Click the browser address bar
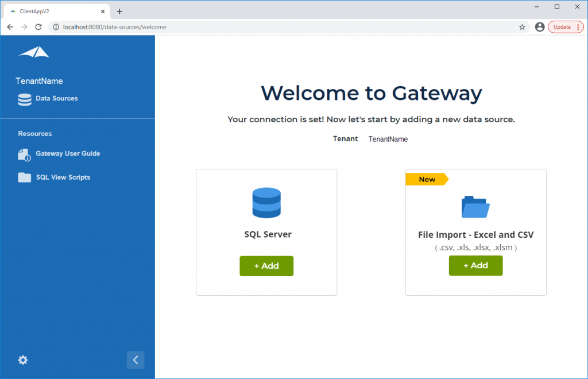 coord(287,27)
